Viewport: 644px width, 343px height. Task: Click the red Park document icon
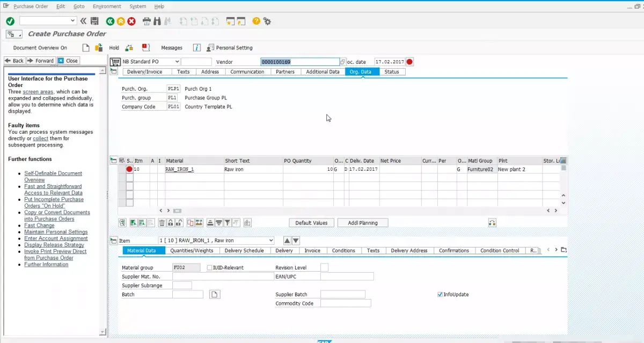point(145,48)
